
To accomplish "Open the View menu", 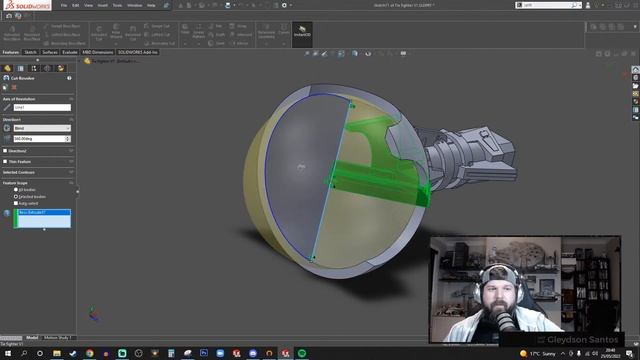I will tap(89, 5).
